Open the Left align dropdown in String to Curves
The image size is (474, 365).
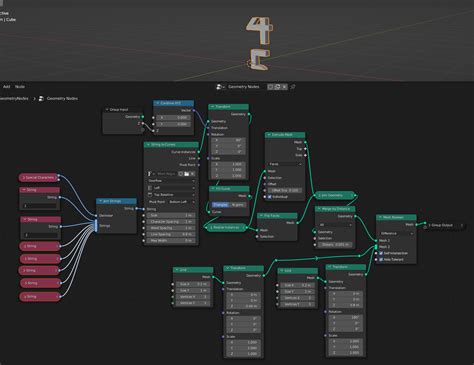tap(171, 188)
